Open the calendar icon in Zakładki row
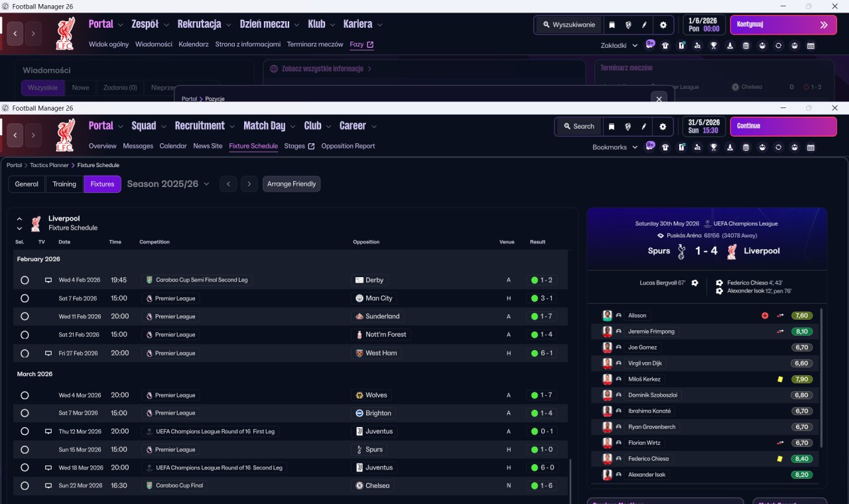Screen dimensions: 849x504 (811, 46)
